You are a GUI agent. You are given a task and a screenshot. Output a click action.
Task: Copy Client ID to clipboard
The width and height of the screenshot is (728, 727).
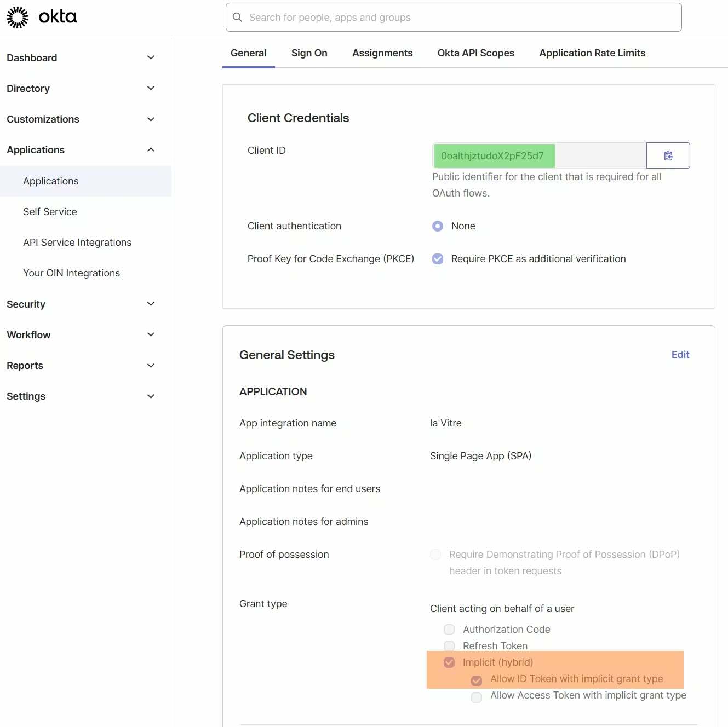tap(668, 155)
